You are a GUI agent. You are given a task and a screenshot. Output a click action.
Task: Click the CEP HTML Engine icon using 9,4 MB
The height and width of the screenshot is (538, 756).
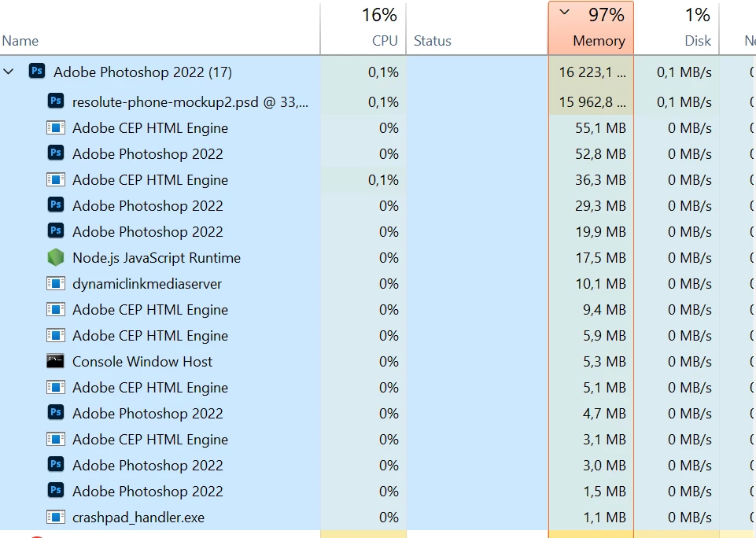tap(55, 310)
